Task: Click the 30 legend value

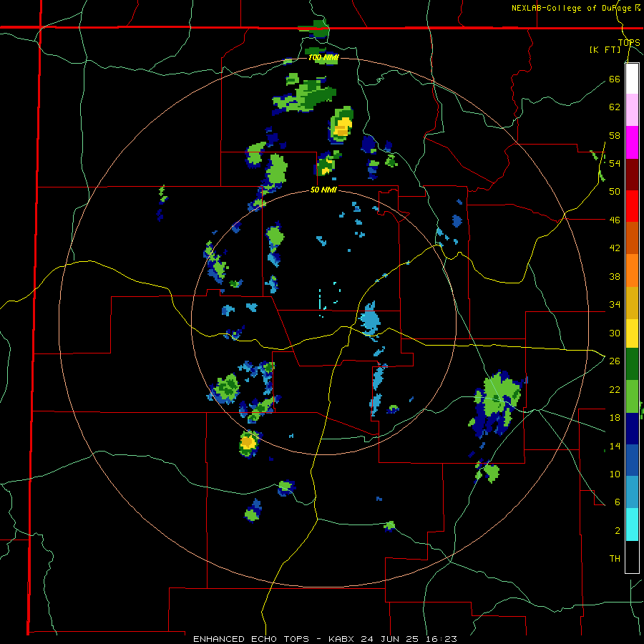Action: coord(615,333)
